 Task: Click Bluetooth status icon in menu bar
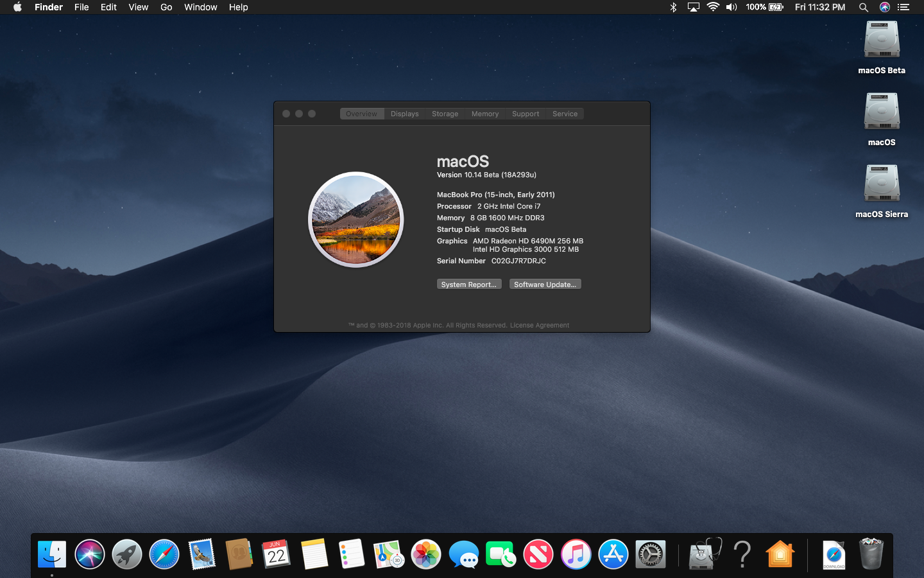[673, 7]
